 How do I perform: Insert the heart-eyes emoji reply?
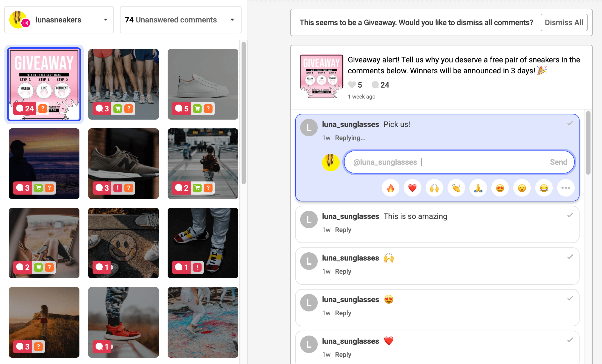[x=500, y=188]
